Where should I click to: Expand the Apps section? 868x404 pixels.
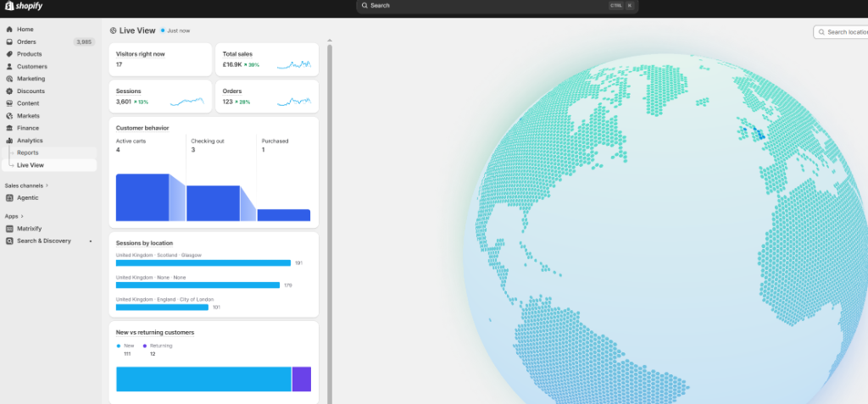tap(14, 216)
